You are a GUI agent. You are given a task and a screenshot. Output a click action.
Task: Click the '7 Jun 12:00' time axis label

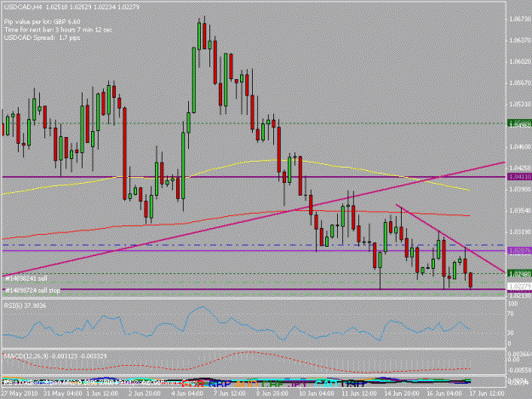(x=229, y=394)
